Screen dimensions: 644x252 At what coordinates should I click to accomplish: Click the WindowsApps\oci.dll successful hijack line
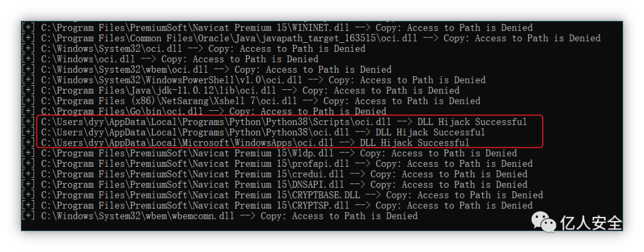246,143
